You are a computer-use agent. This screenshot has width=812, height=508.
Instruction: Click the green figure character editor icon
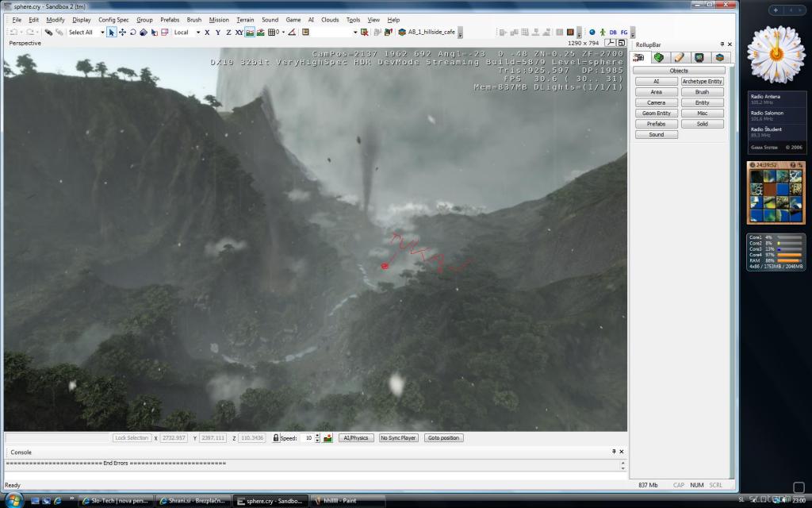[603, 32]
